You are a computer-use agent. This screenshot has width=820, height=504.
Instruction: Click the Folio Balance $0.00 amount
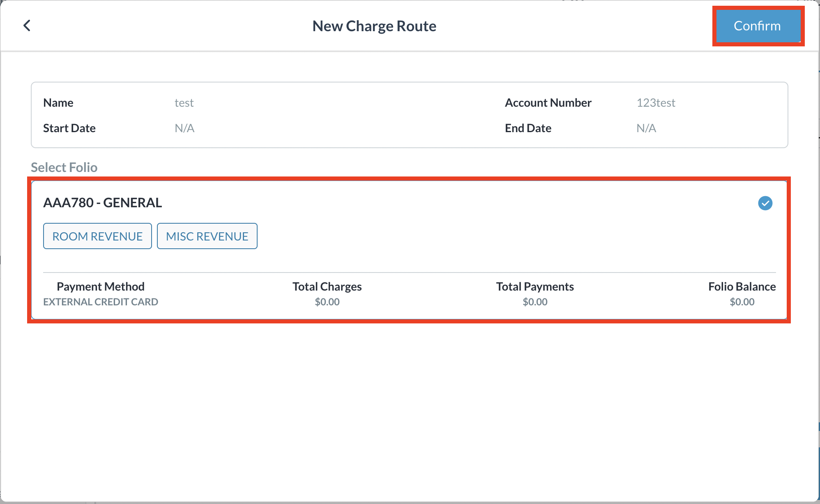click(x=742, y=302)
